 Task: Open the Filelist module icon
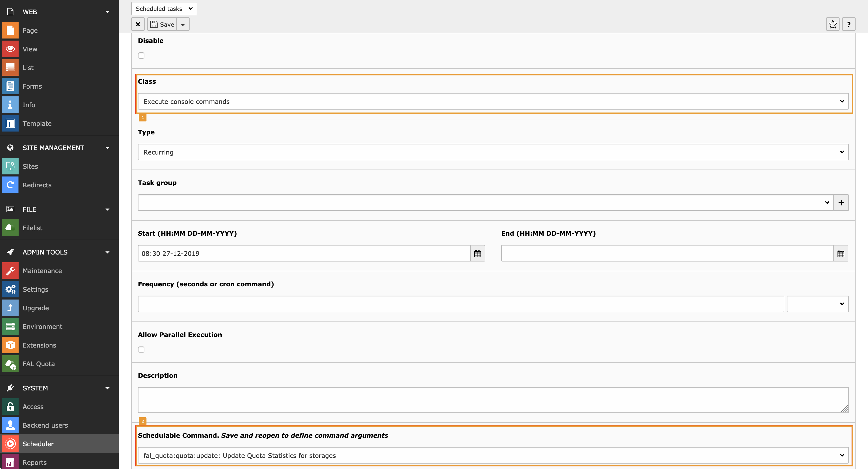pyautogui.click(x=10, y=228)
